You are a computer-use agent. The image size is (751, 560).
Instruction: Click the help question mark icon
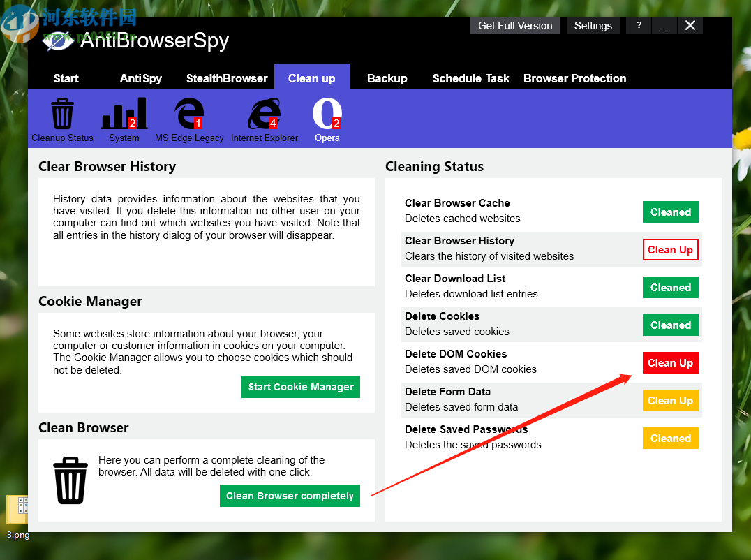click(x=638, y=25)
